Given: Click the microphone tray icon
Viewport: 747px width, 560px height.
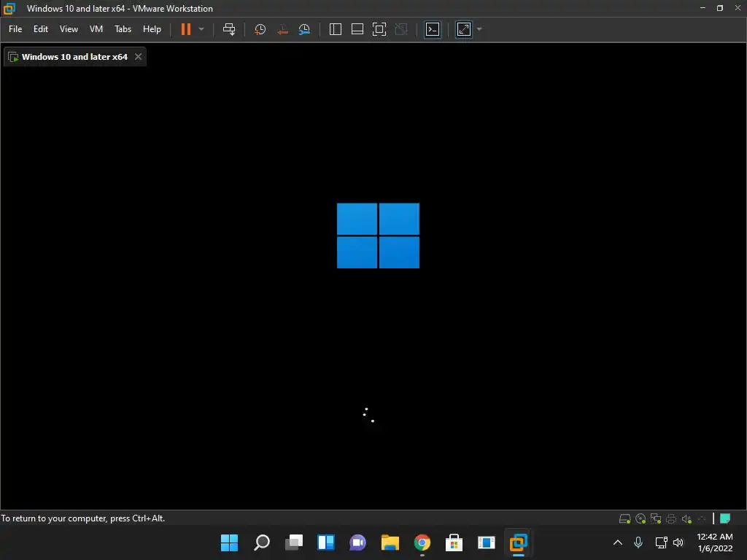Looking at the screenshot, I should click(638, 542).
